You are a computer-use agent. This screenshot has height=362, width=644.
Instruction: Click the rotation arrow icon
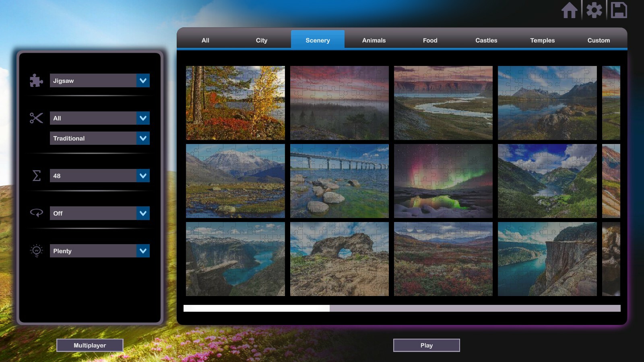pos(36,213)
